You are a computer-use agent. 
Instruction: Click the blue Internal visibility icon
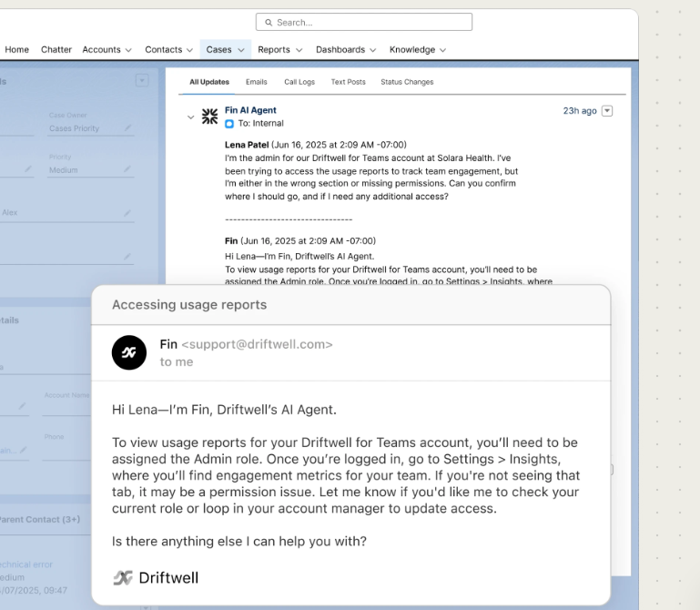(x=229, y=124)
